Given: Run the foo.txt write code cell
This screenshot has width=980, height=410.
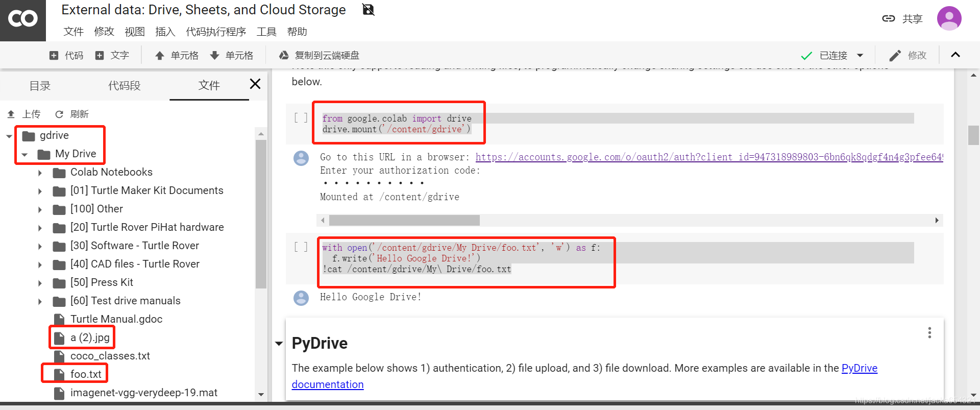Looking at the screenshot, I should [301, 247].
